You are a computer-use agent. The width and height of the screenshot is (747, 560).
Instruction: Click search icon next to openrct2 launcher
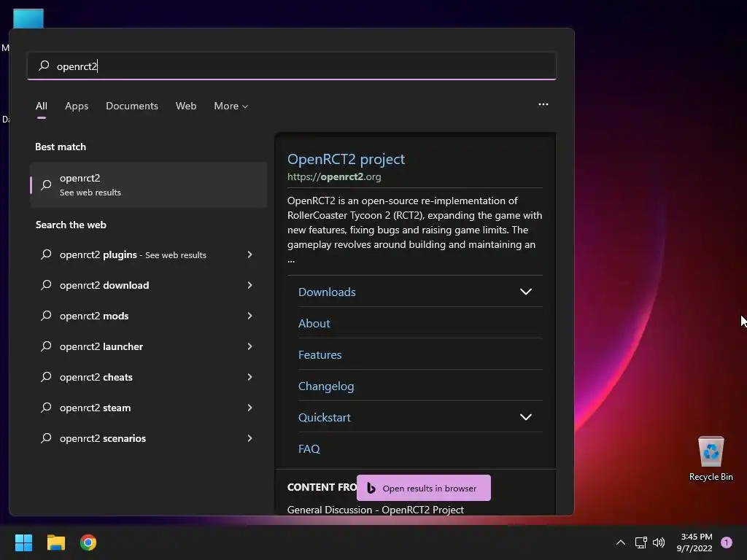click(46, 346)
